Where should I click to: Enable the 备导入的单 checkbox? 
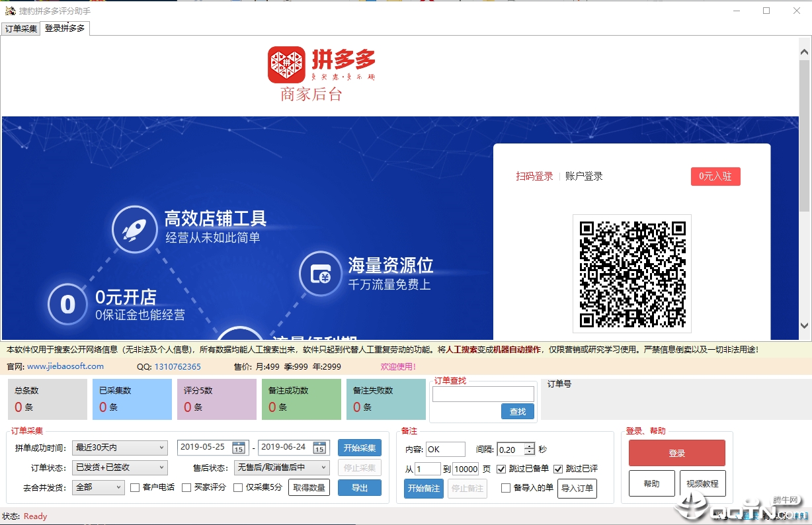[x=506, y=488]
